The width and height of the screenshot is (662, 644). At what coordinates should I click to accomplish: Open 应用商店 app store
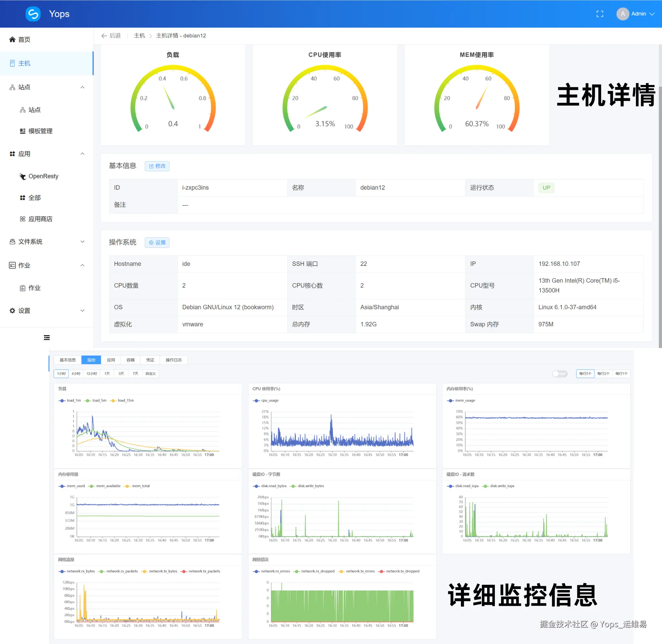tap(40, 219)
